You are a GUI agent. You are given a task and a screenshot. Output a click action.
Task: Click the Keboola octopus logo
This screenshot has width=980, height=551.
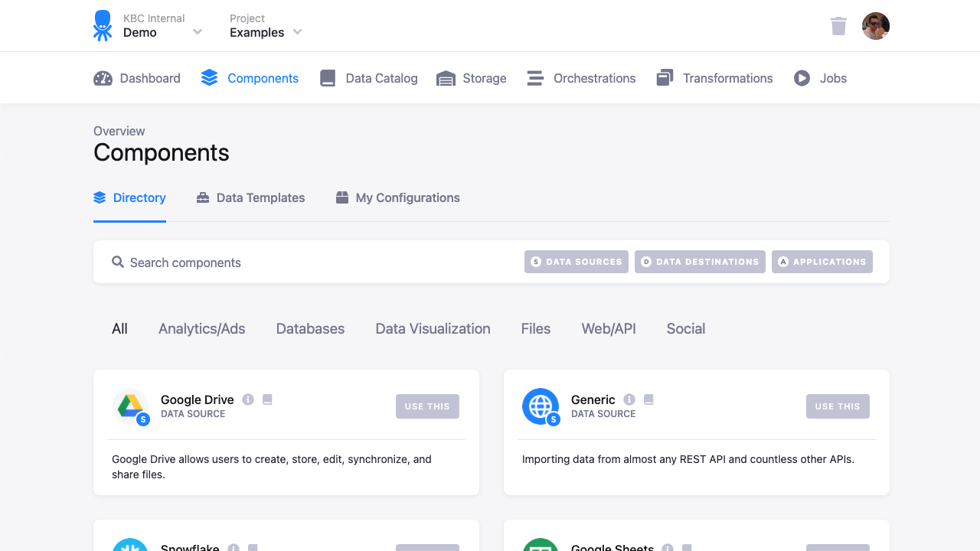pyautogui.click(x=101, y=25)
